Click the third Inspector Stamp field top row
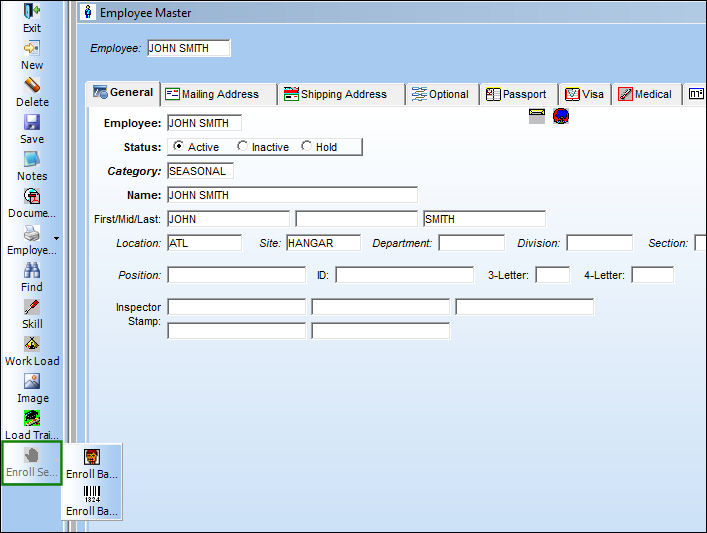707x533 pixels. [x=524, y=307]
